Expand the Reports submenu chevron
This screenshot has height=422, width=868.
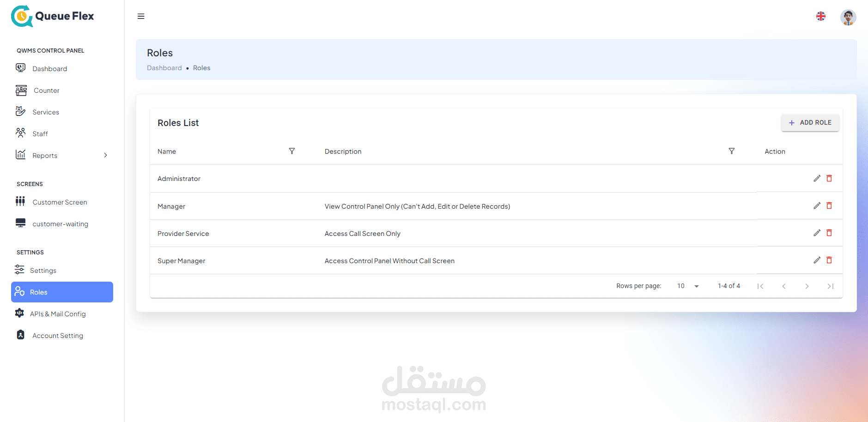tap(106, 155)
